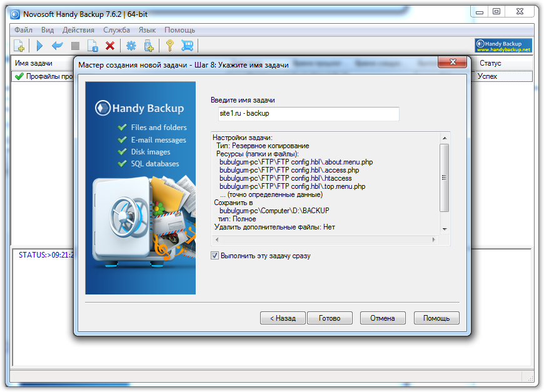Click the USB recovery drive icon
The width and height of the screenshot is (544, 392).
click(x=149, y=46)
